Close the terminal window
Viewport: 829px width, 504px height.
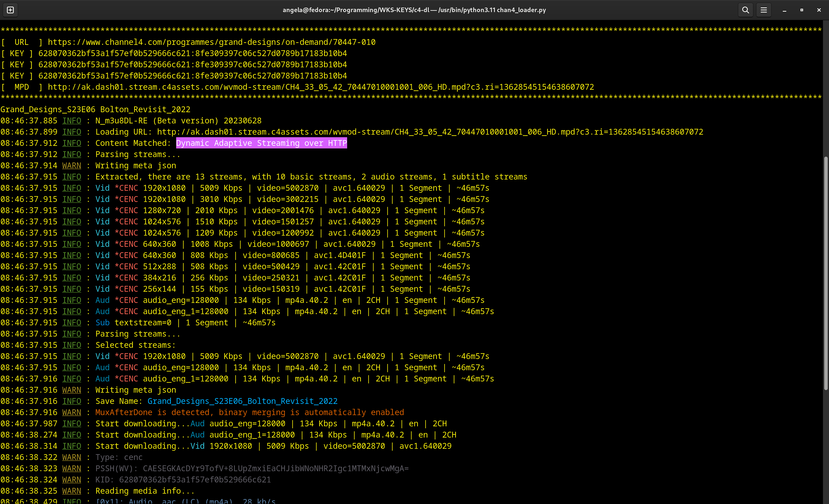(x=819, y=10)
